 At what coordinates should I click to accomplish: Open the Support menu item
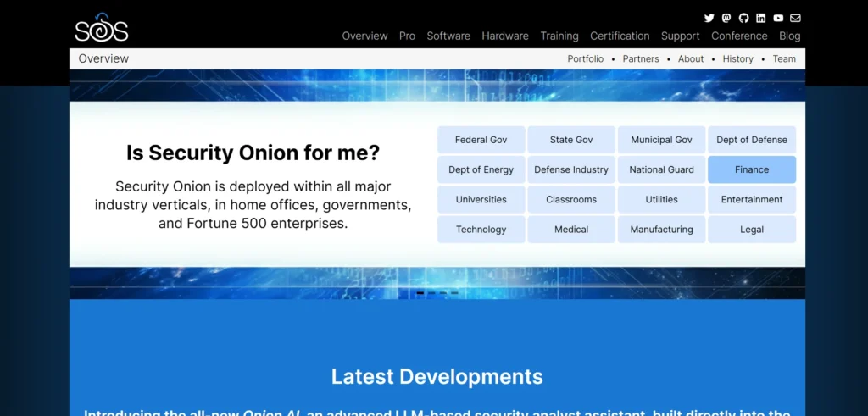point(681,36)
